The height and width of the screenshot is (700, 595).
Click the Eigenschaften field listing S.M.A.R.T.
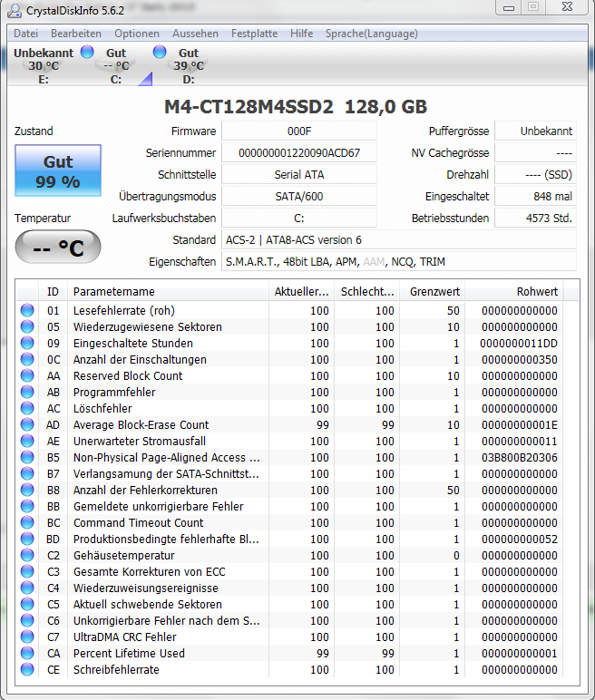coord(399,262)
